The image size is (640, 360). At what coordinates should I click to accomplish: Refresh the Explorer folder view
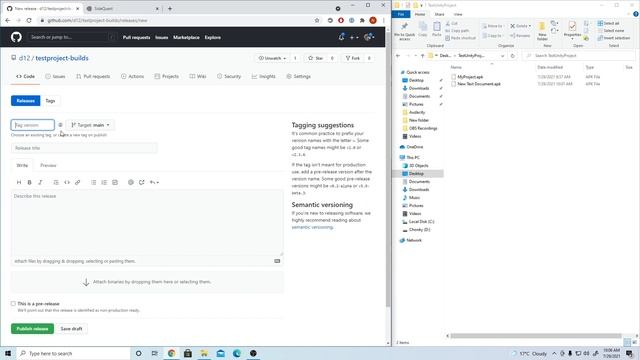(513, 56)
